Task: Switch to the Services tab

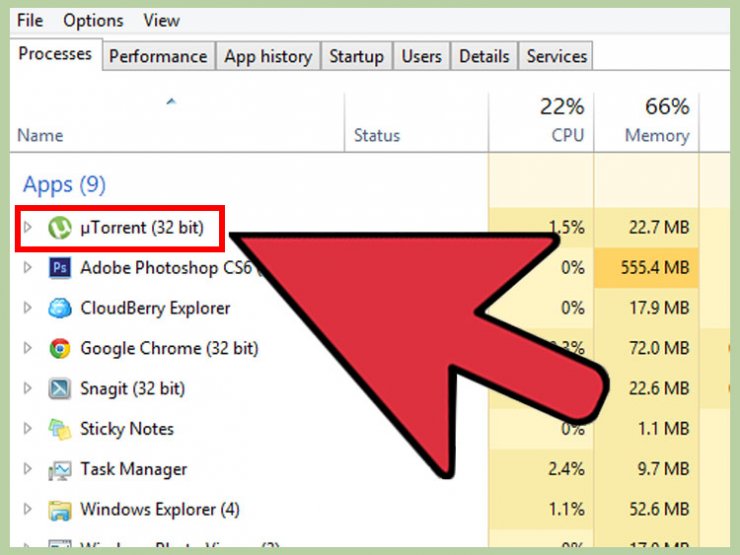Action: 556,56
